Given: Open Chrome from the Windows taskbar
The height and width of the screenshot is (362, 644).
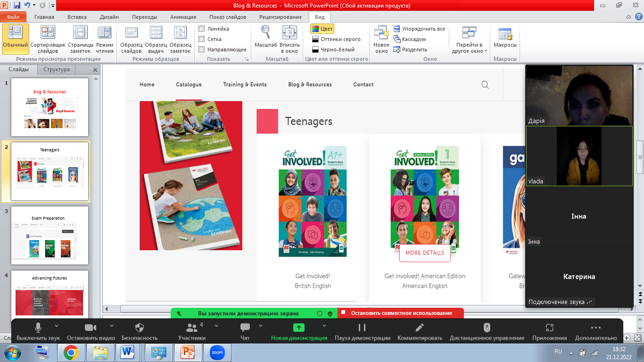Looking at the screenshot, I should pyautogui.click(x=71, y=352).
